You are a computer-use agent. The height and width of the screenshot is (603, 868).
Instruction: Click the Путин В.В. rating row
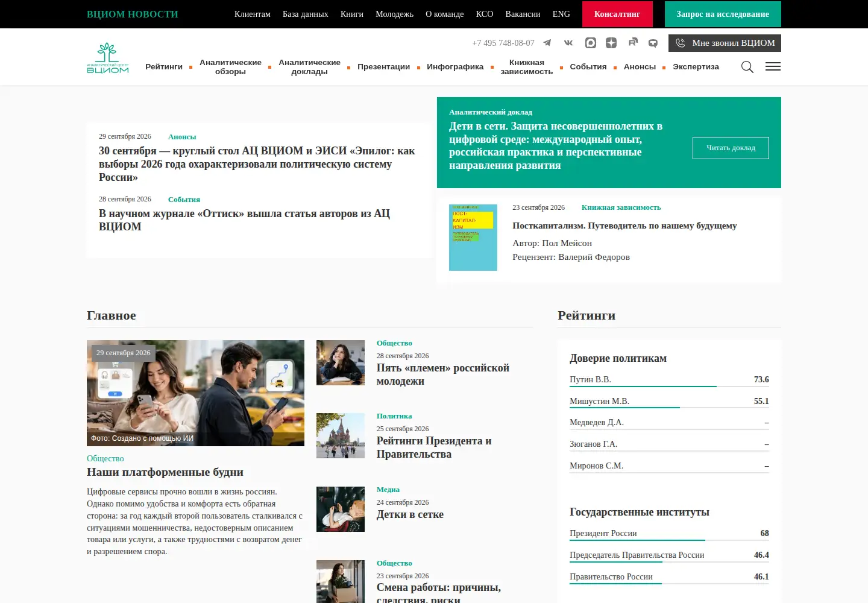click(669, 380)
